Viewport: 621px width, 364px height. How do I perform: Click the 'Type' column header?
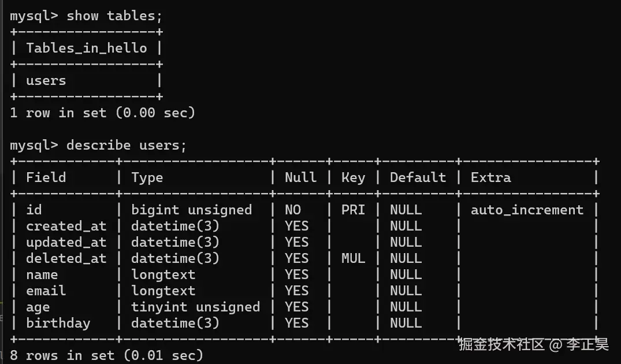(147, 177)
